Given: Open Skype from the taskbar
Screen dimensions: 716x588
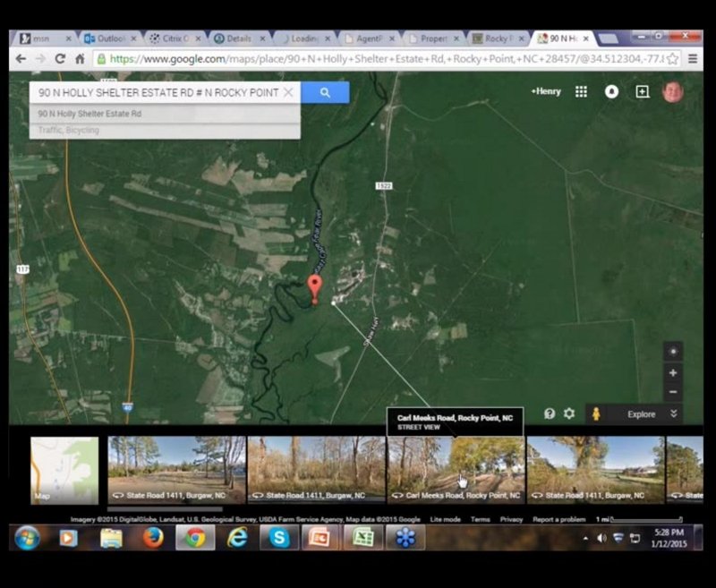Looking at the screenshot, I should (x=279, y=538).
